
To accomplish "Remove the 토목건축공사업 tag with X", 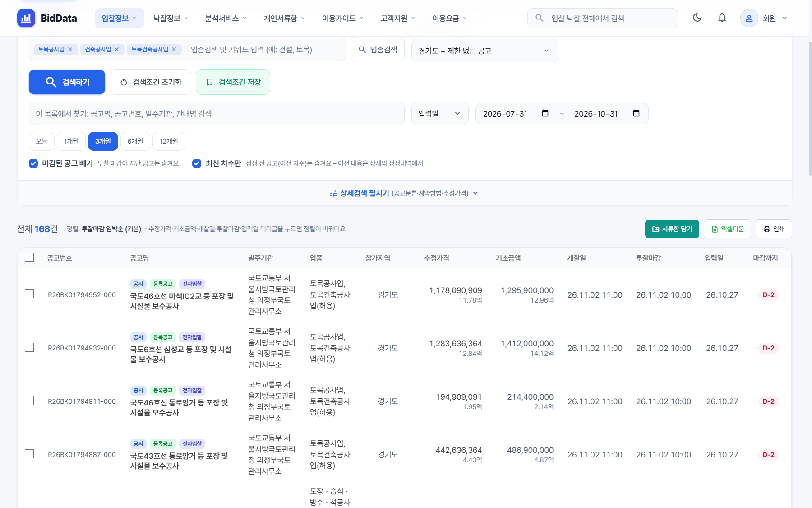I will pyautogui.click(x=174, y=50).
